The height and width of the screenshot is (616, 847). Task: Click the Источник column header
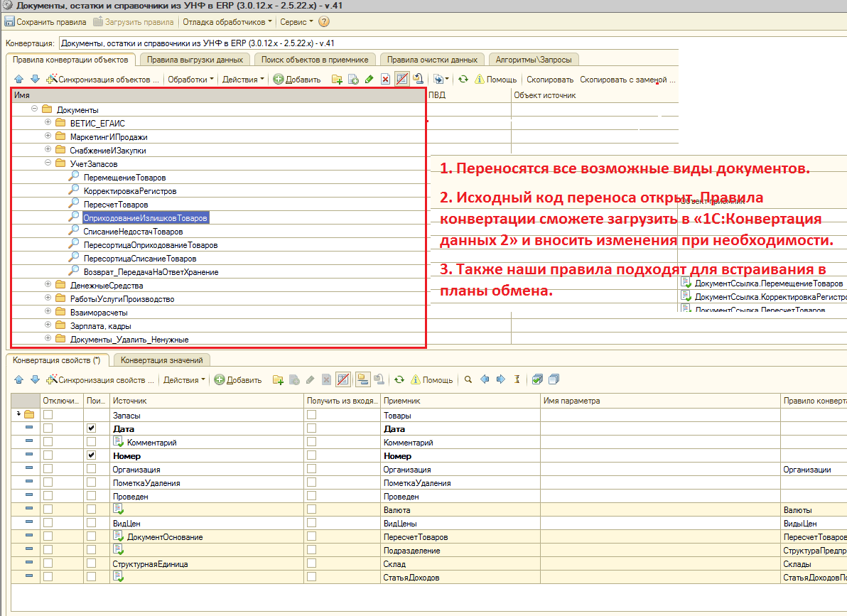207,401
